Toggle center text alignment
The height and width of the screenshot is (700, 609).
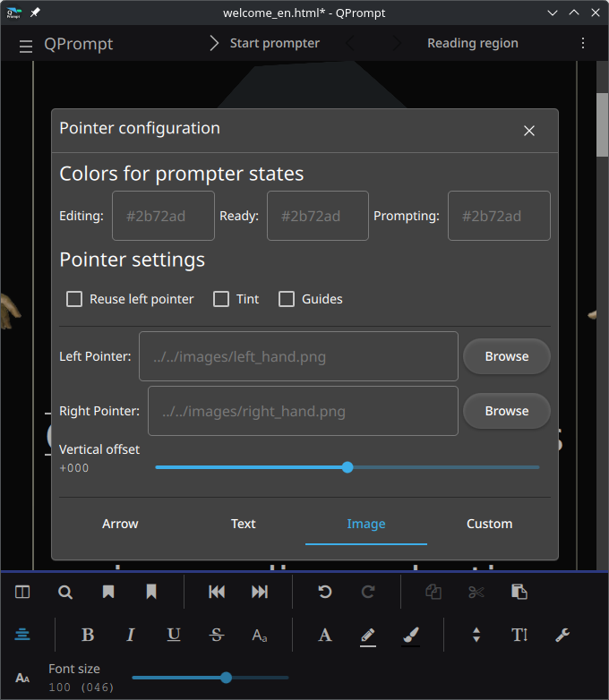click(x=22, y=635)
